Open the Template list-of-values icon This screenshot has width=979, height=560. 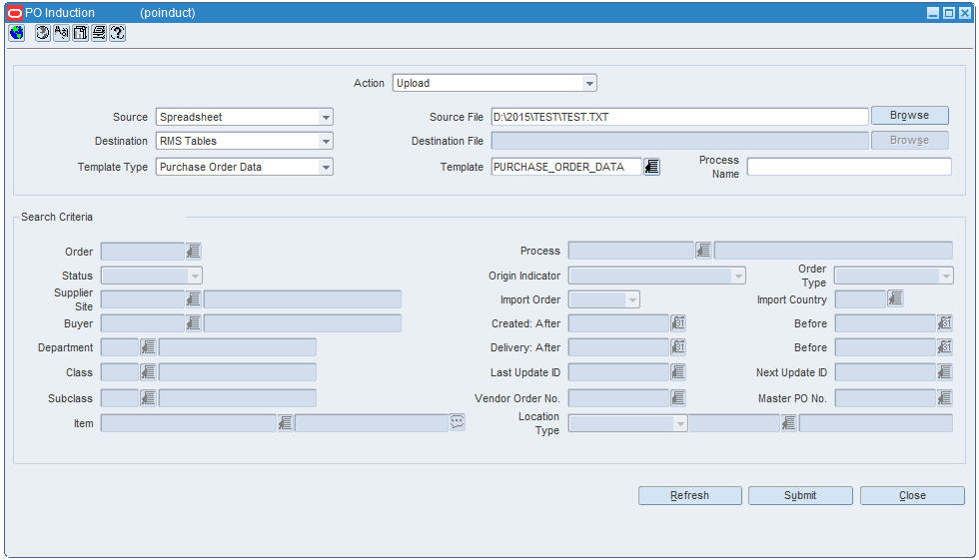(x=651, y=167)
